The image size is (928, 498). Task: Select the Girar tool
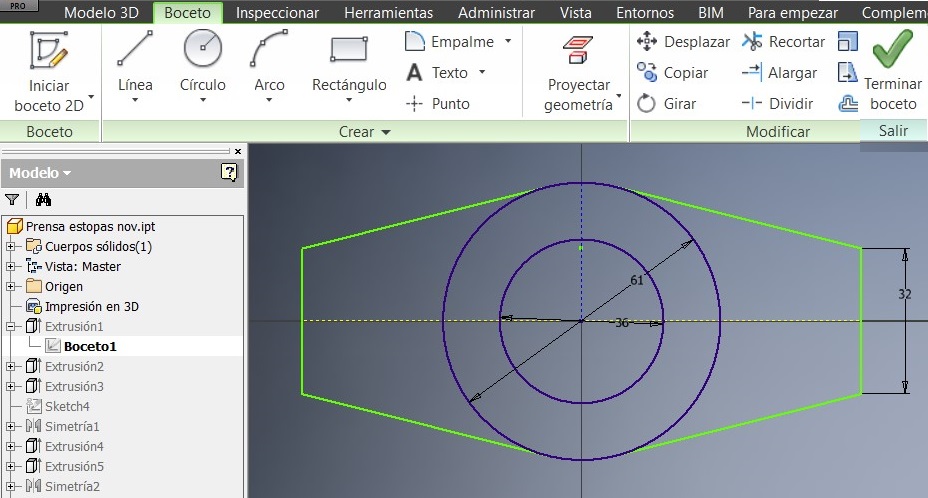(666, 104)
